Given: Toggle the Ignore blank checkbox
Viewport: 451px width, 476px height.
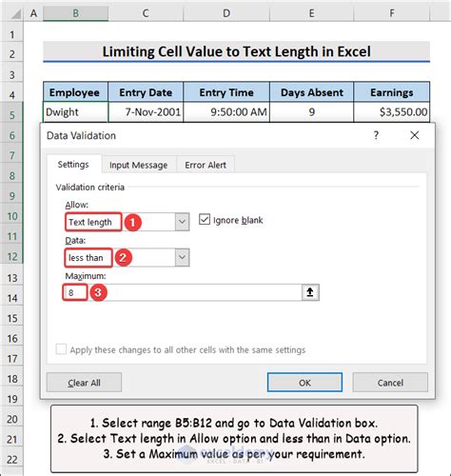Looking at the screenshot, I should coord(205,220).
